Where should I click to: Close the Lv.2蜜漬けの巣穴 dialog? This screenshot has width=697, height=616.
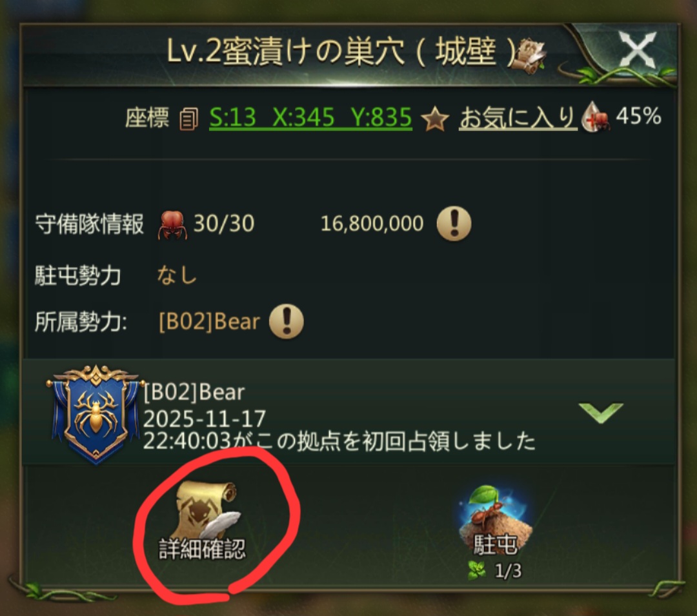coord(638,50)
